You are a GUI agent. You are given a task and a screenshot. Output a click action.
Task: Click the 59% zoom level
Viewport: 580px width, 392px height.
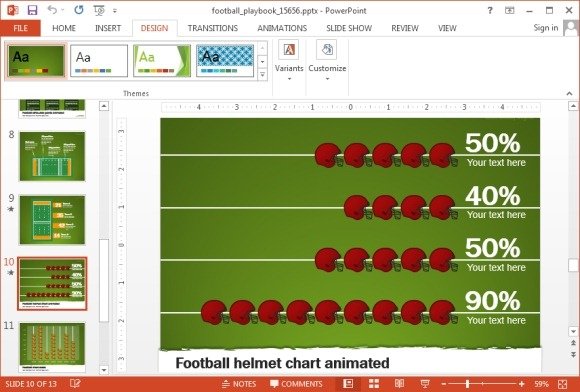tap(542, 384)
